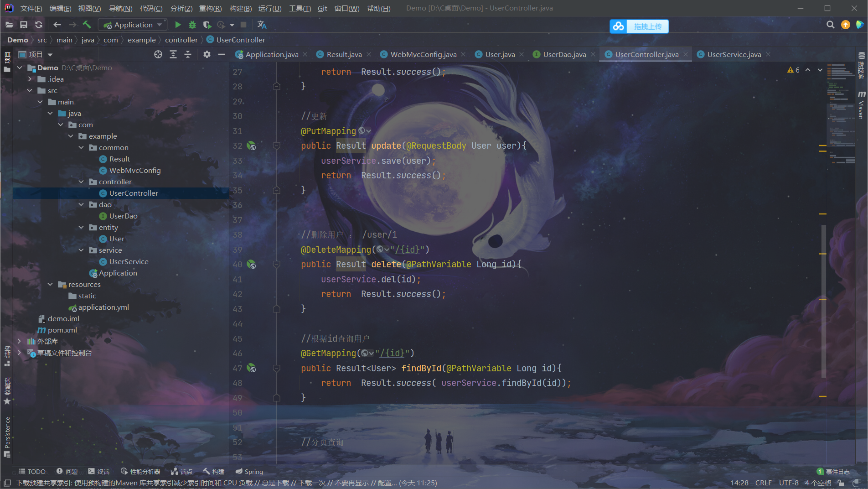Click the Translate toolbar icon
Image resolution: width=868 pixels, height=489 pixels.
point(262,25)
